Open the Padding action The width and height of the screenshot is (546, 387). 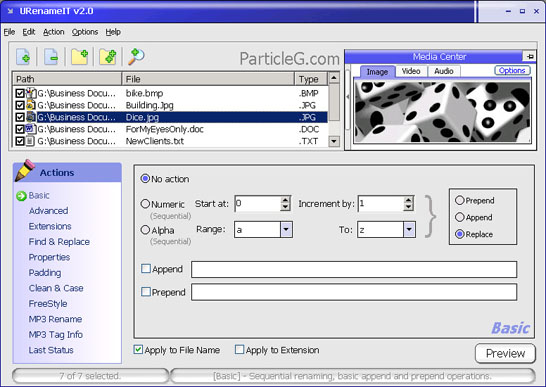click(x=45, y=273)
